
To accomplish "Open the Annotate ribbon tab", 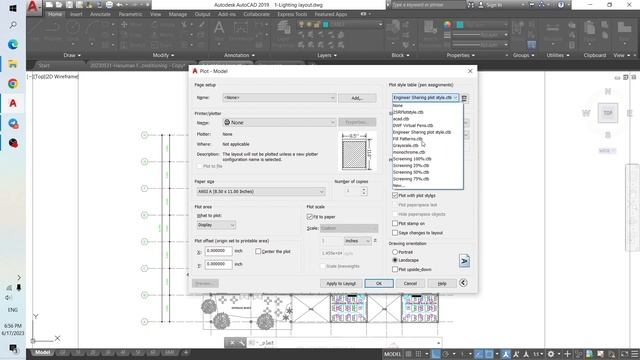I will coord(100,14).
